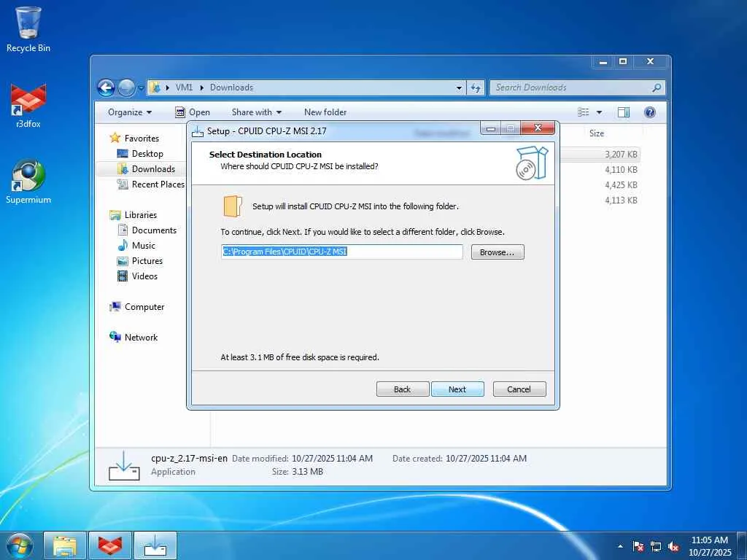
Task: Sort files by the Size column
Action: (x=597, y=133)
